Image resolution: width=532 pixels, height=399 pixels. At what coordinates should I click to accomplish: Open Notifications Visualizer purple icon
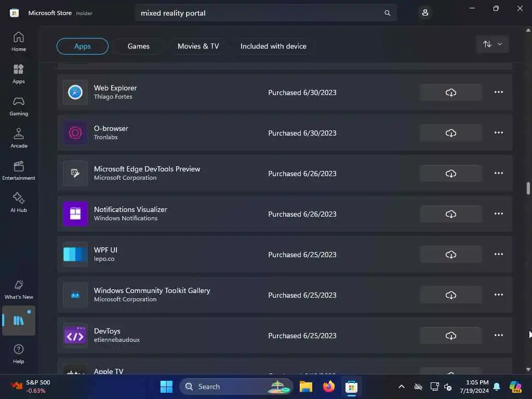[x=75, y=214]
